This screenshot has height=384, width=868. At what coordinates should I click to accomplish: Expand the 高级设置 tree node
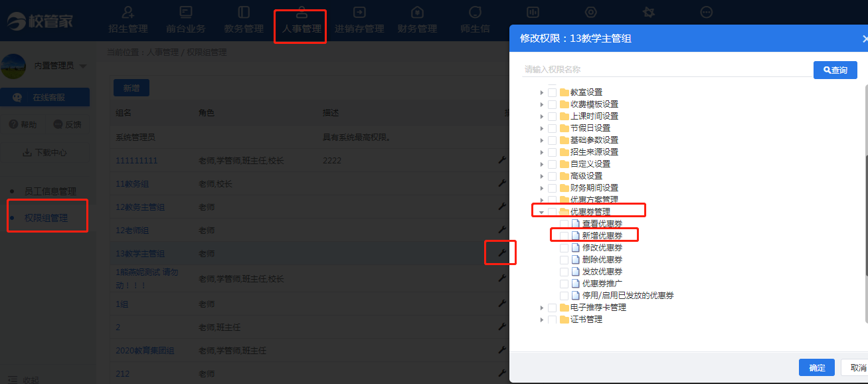tap(542, 176)
